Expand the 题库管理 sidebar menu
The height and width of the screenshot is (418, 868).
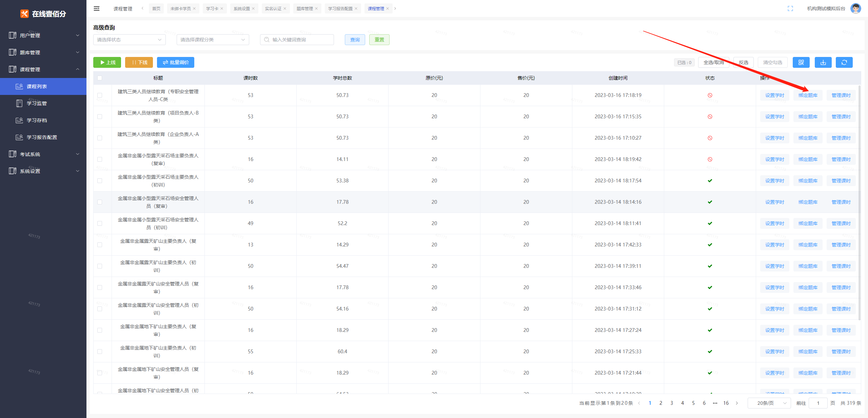[43, 52]
